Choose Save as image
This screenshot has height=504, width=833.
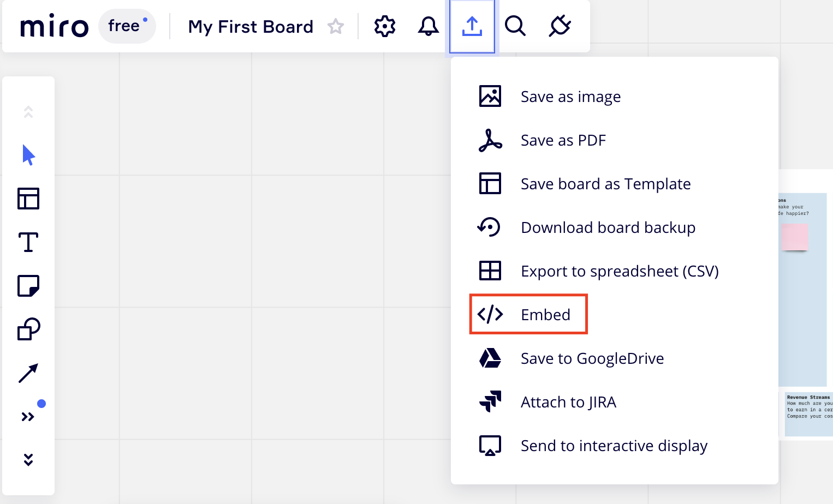(570, 97)
